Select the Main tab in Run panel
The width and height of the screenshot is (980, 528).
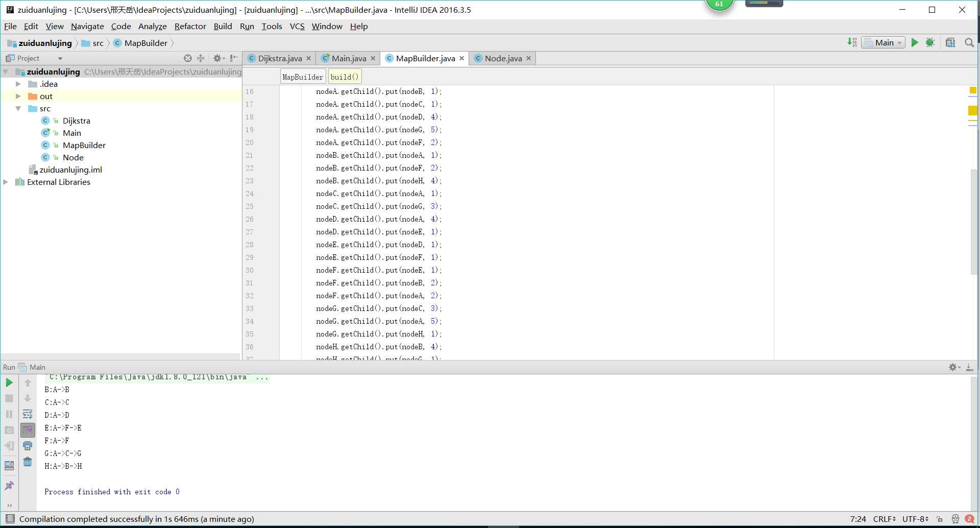(x=32, y=367)
